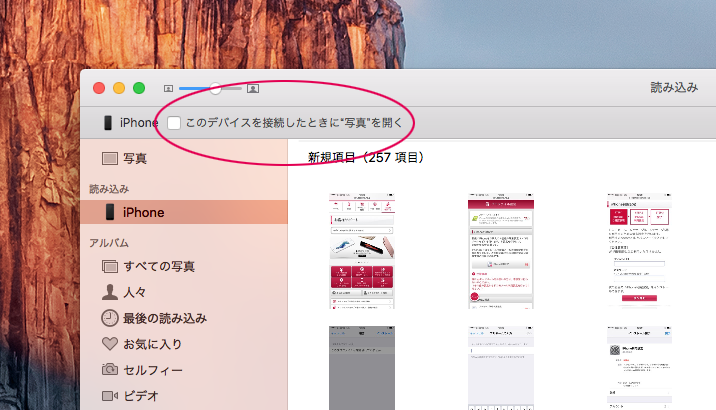Select second thumbnail with red header bar
Screen dimensions: 716x410
pyautogui.click(x=500, y=251)
